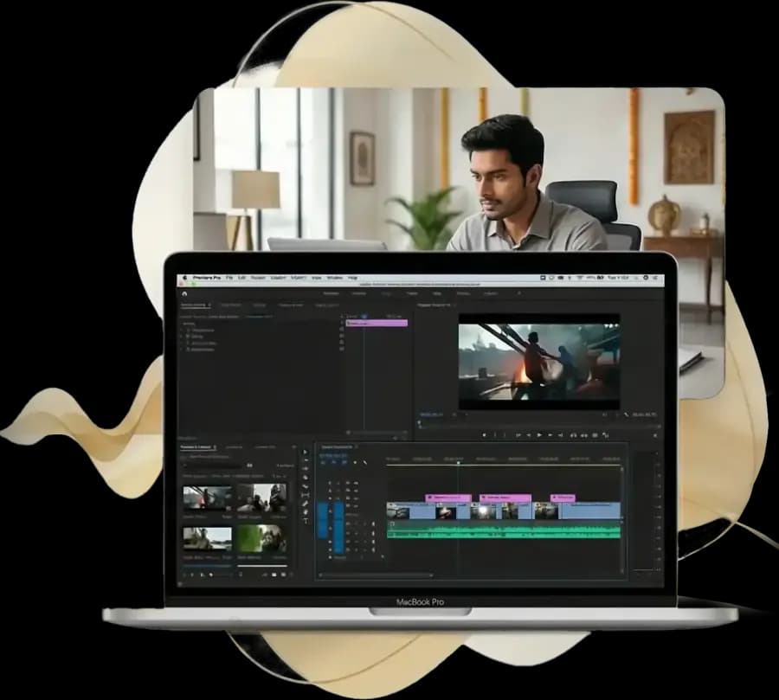The width and height of the screenshot is (779, 700).
Task: Click the New Item icon in Project panel
Action: (284, 575)
